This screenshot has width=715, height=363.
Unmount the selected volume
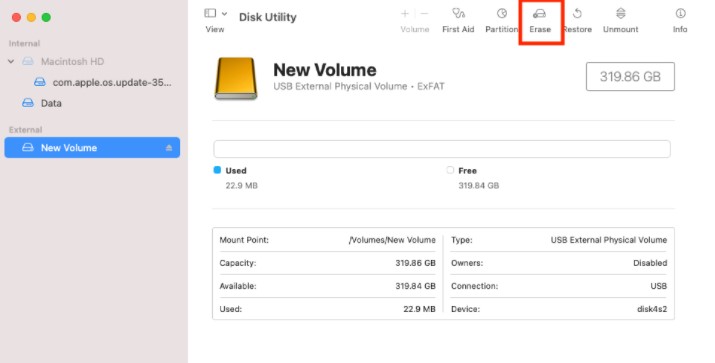tap(621, 21)
